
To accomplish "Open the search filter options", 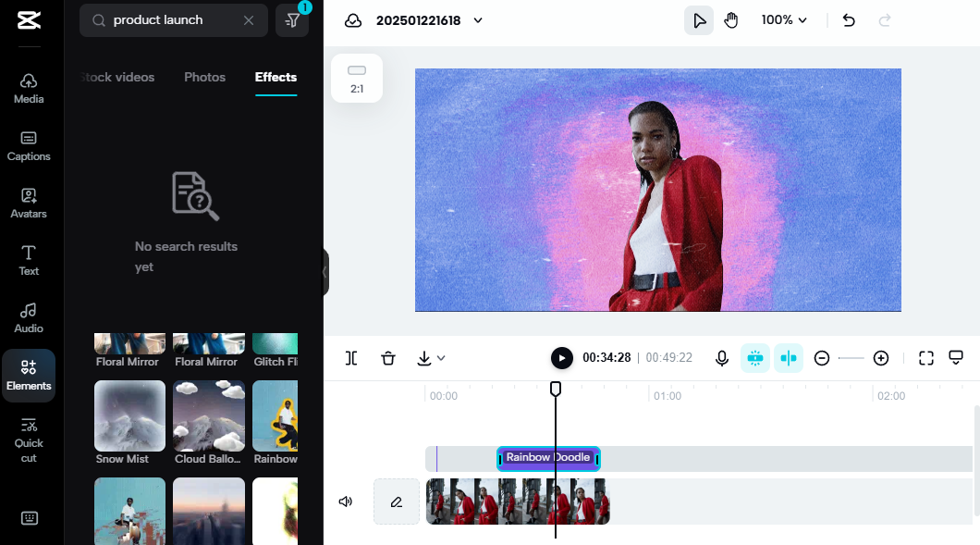I will pos(292,20).
